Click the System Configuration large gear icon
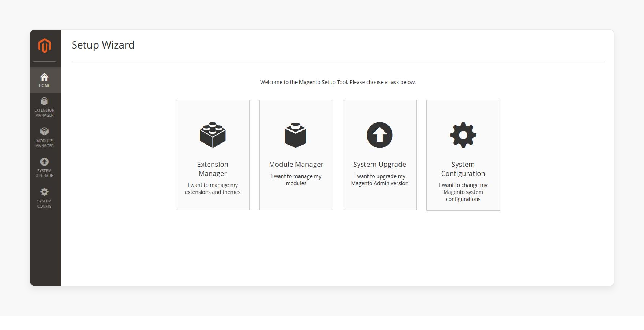 [463, 135]
